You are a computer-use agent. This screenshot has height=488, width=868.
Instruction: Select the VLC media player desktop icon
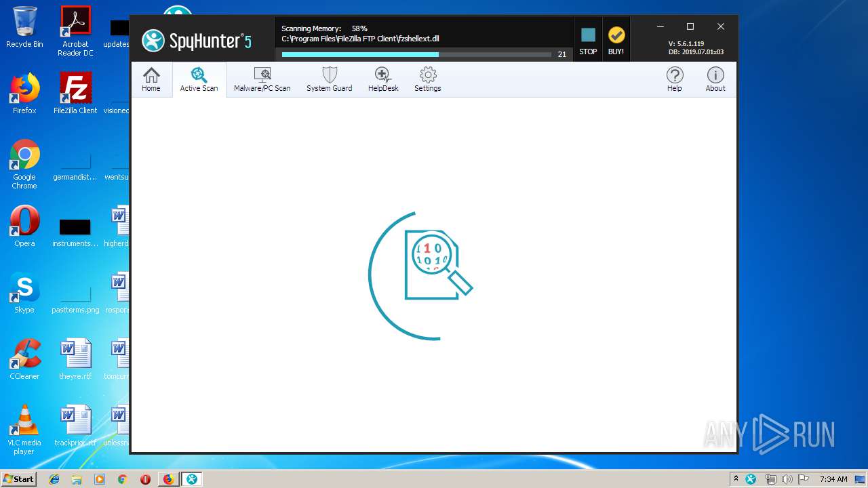(24, 430)
